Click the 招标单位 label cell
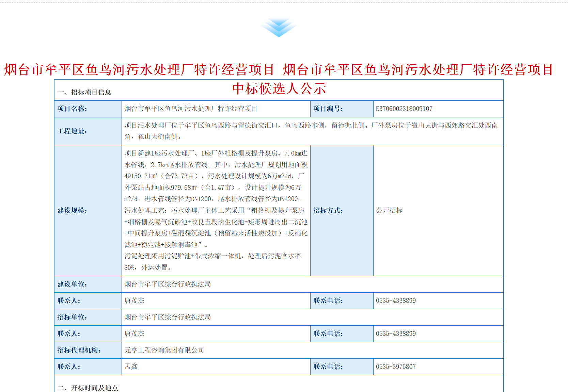 (88, 317)
